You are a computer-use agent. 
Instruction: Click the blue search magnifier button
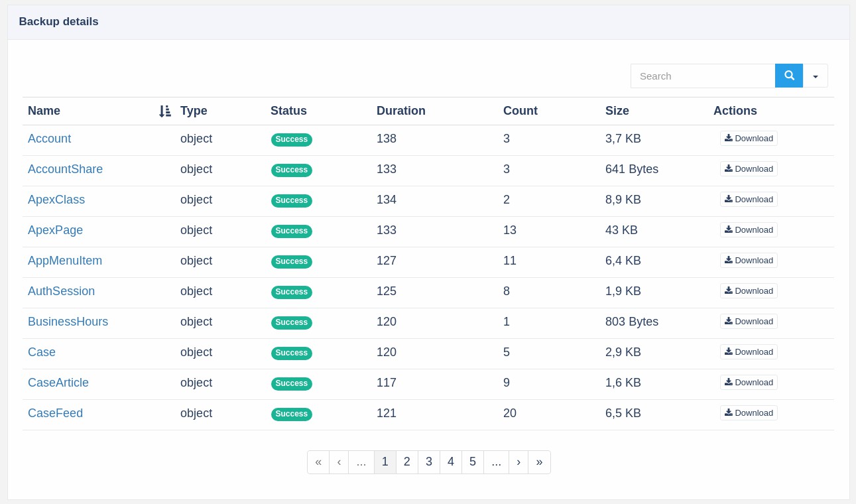(x=789, y=76)
